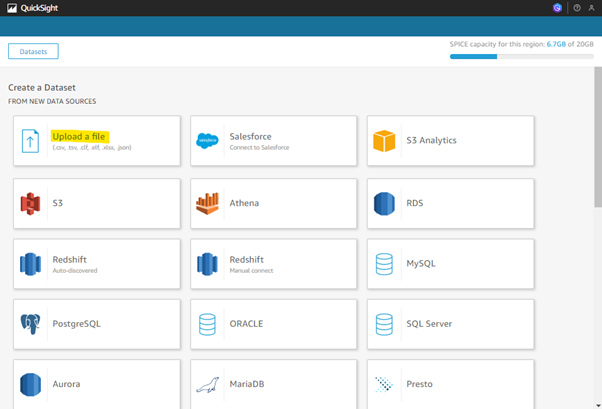Choose the S3 data source label
The height and width of the screenshot is (409, 602).
tap(58, 203)
